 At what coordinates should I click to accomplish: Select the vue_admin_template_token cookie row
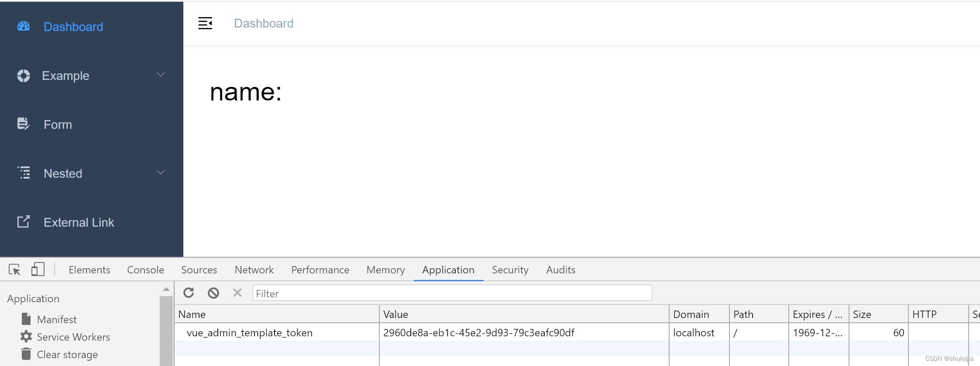click(577, 332)
